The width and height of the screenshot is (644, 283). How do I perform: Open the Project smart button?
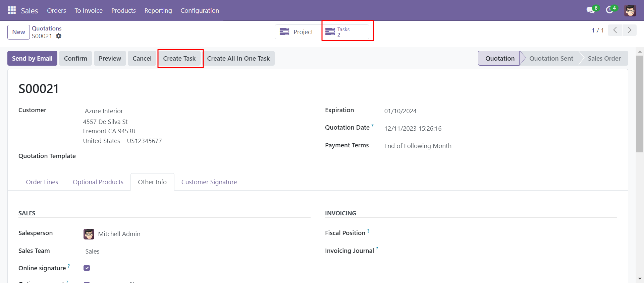(x=297, y=32)
